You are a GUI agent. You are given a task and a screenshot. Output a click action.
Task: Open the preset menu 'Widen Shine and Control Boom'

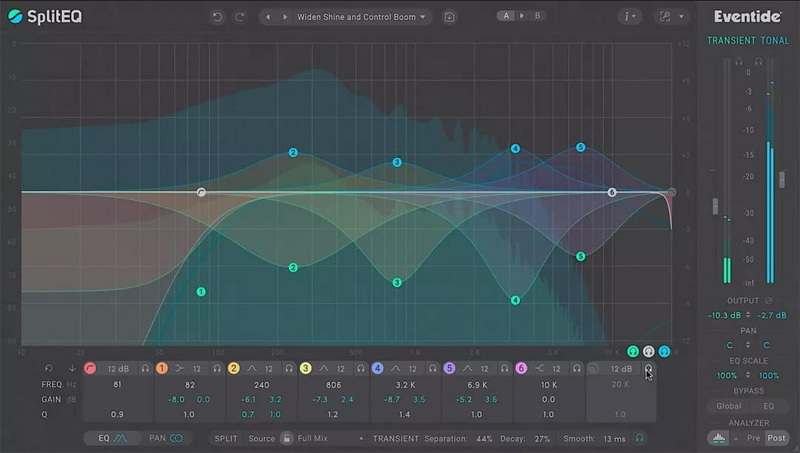click(361, 17)
